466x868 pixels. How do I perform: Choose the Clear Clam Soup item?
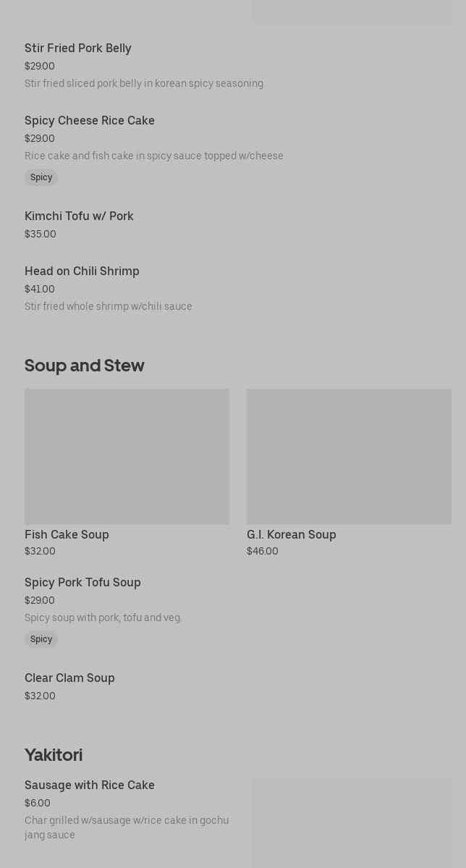[69, 678]
